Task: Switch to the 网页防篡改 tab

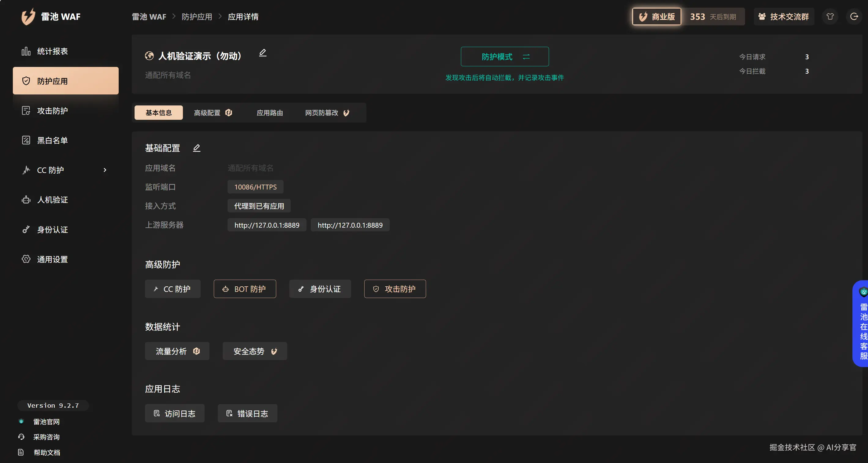Action: click(x=321, y=112)
